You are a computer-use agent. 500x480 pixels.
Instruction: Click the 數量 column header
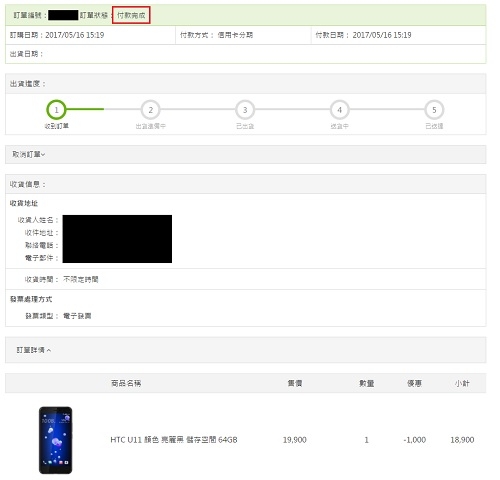366,383
